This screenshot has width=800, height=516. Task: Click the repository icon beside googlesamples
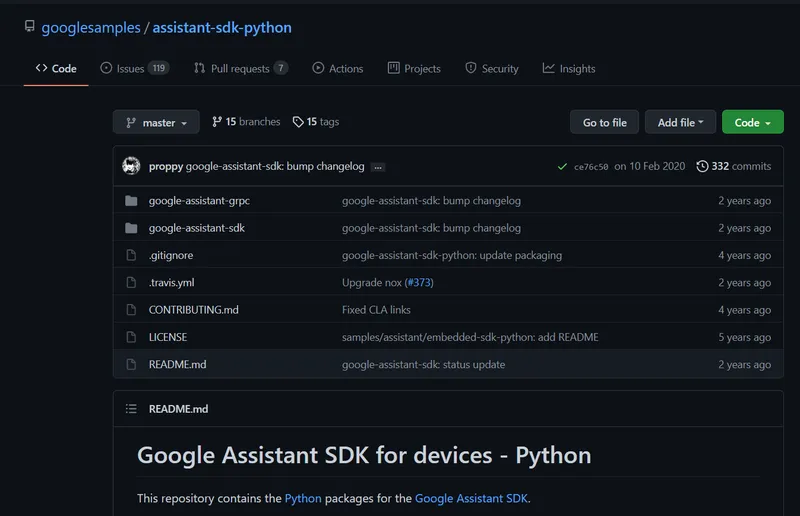pos(30,26)
